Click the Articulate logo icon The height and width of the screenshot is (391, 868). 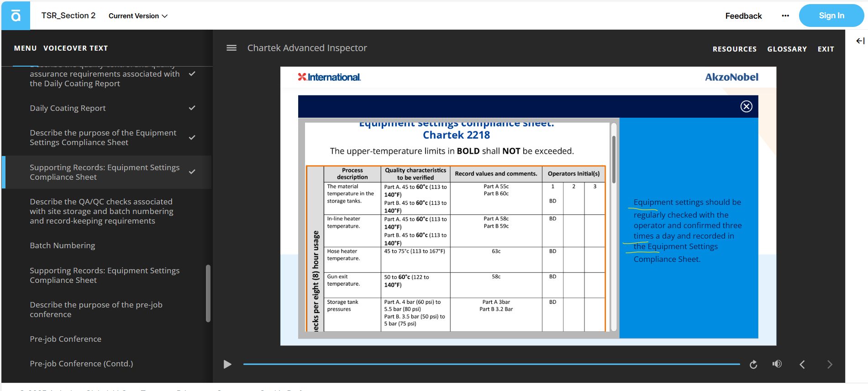(x=16, y=16)
